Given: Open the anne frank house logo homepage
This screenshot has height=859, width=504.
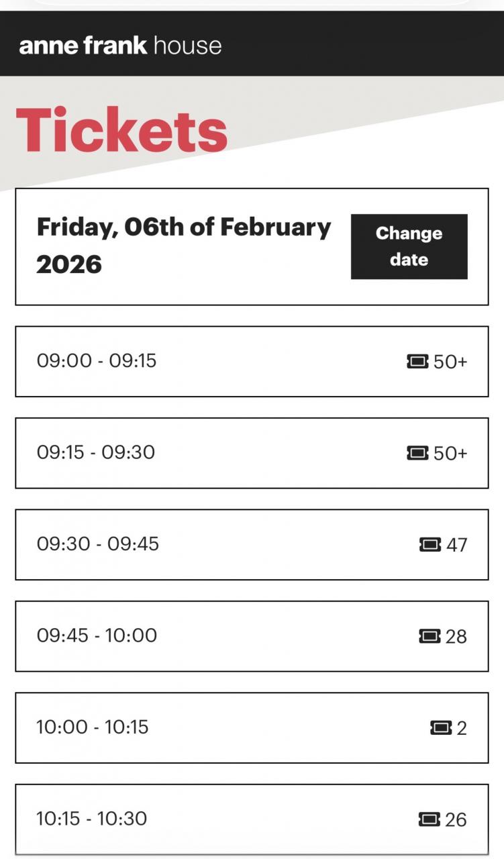Looking at the screenshot, I should (x=120, y=46).
